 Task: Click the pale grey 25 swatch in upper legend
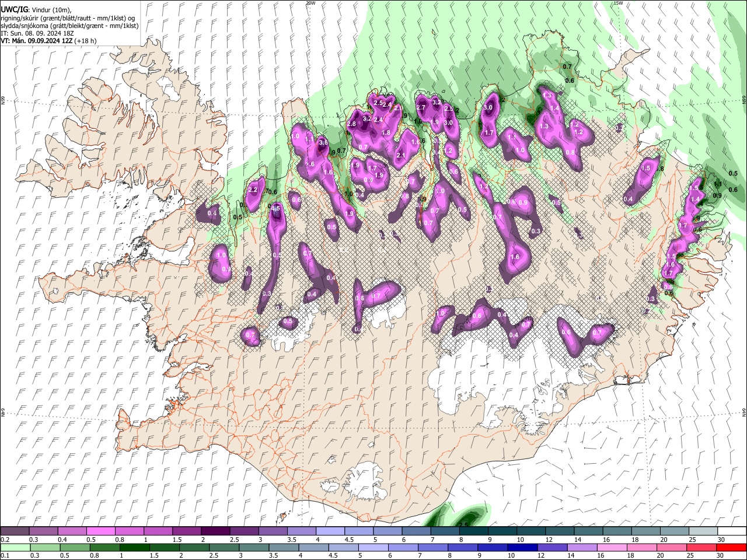pyautogui.click(x=703, y=531)
